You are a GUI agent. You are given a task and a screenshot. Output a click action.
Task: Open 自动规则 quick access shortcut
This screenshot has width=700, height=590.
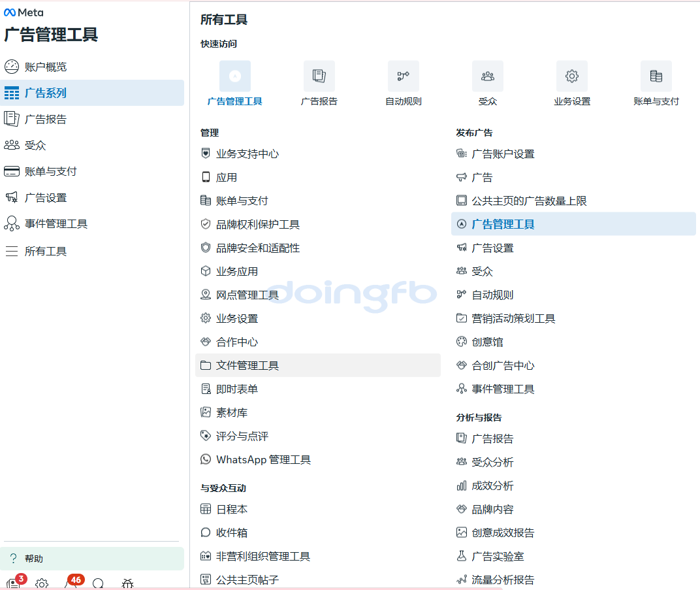tap(404, 84)
